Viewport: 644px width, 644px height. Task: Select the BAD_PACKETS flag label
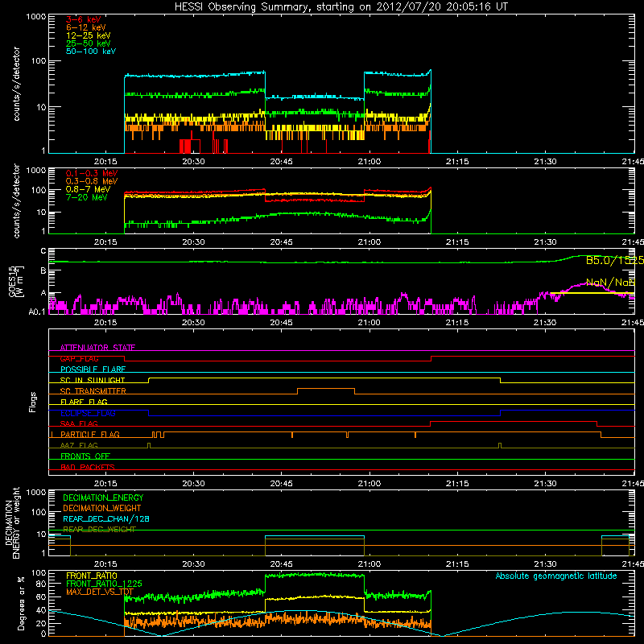88,467
